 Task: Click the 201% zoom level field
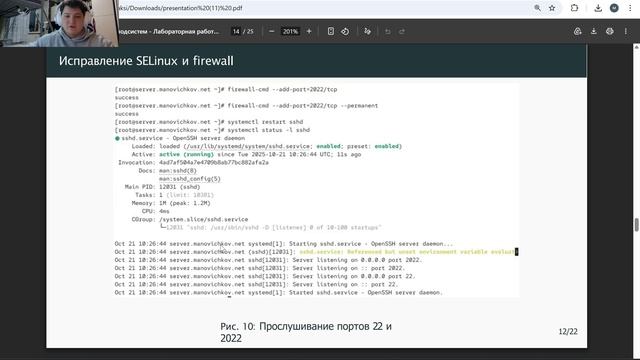click(290, 31)
